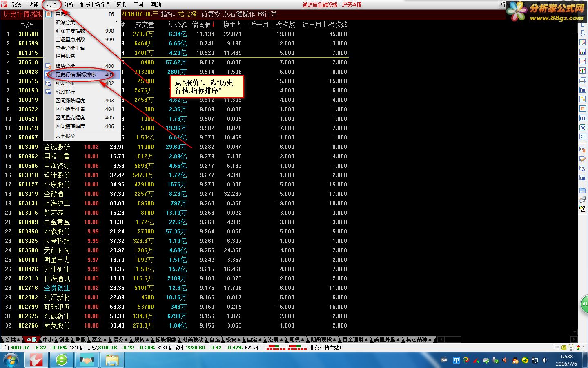Select 沪深主要指数 menu entry
The height and width of the screenshot is (368, 588).
point(82,31)
